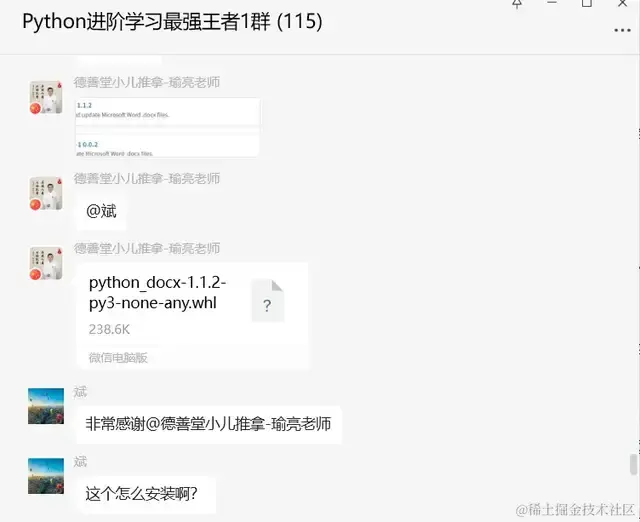Click sender name 斌 above thank-you message
This screenshot has width=640, height=522.
coord(80,392)
